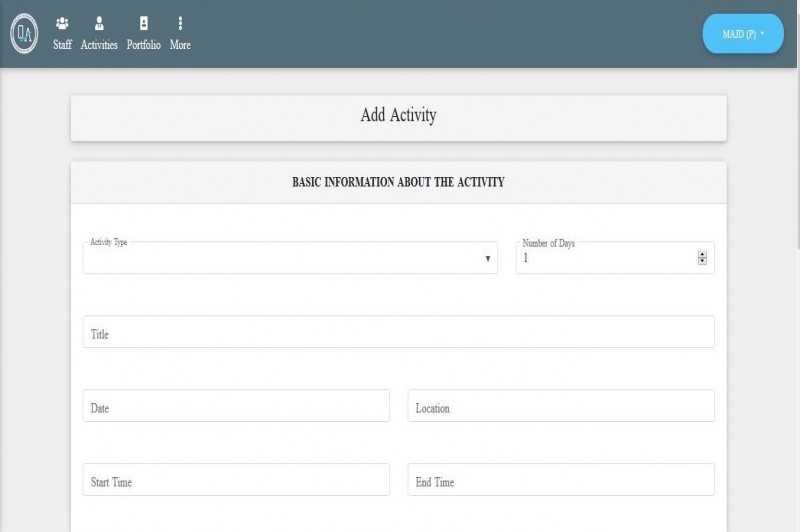Viewport: 800px width, 532px height.
Task: Click the Location input field
Action: click(561, 407)
